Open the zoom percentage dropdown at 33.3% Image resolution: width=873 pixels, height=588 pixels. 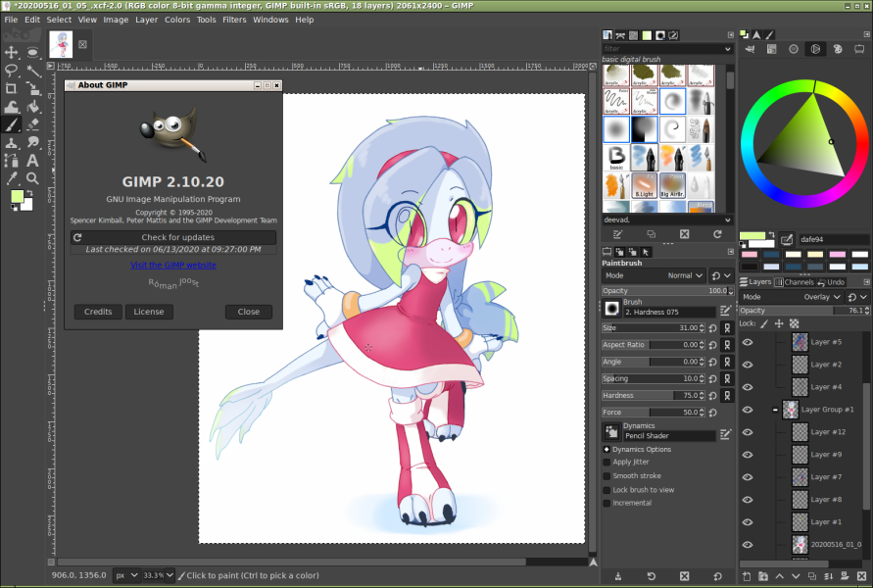coord(170,576)
